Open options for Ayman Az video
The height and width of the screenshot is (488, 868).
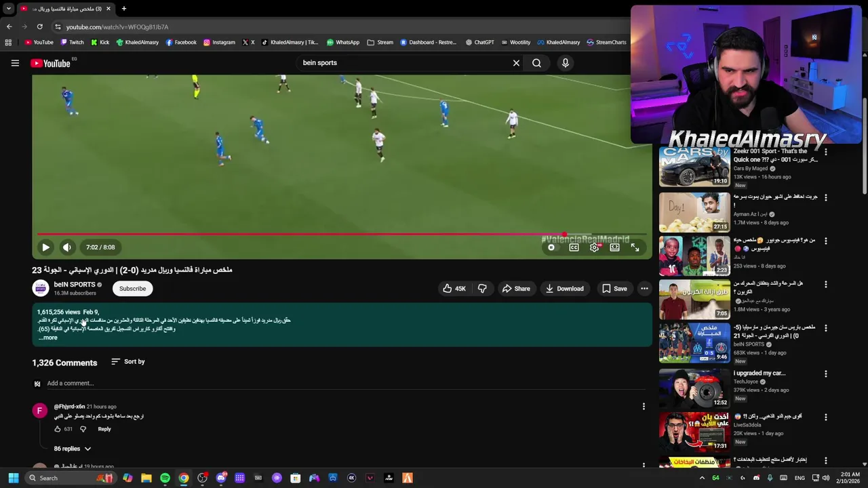coord(825,197)
